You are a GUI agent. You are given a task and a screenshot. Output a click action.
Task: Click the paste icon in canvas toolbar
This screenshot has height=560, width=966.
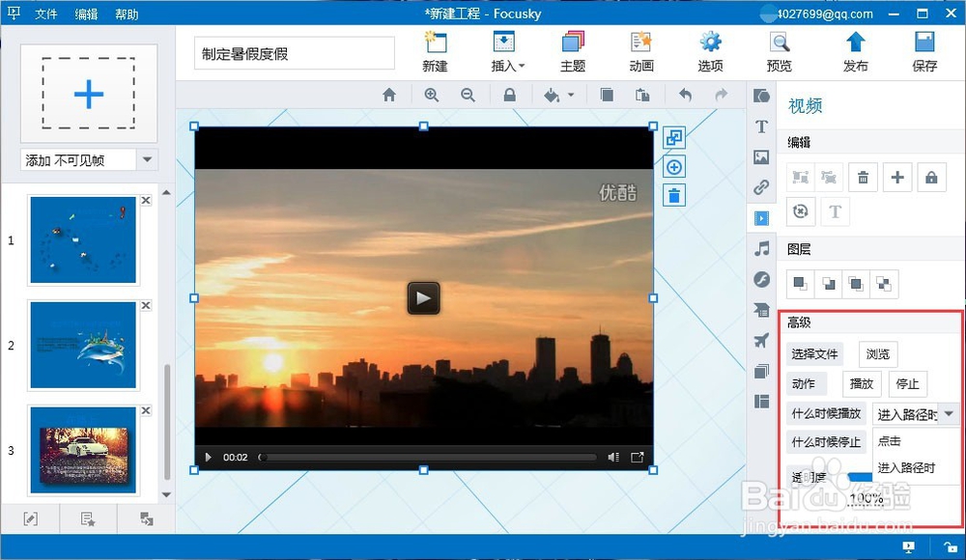[x=642, y=95]
